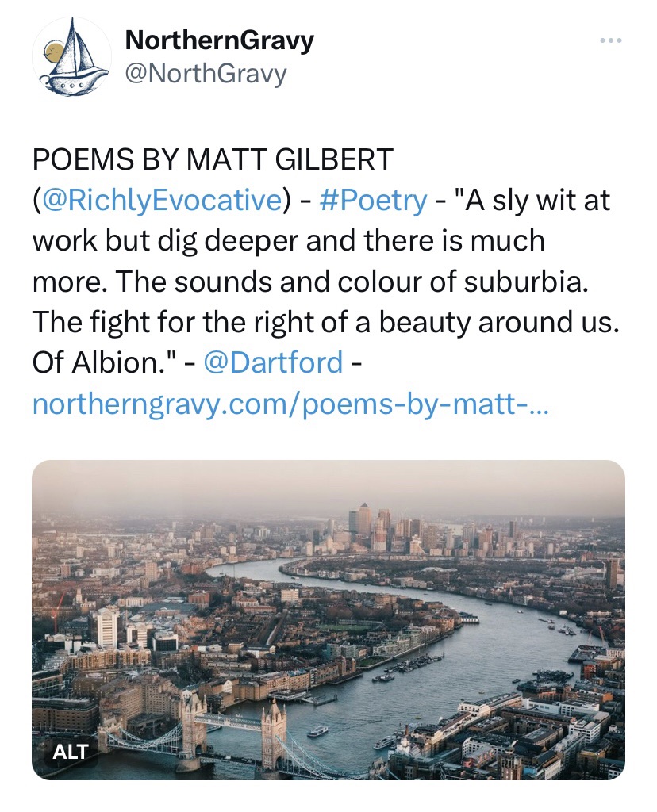Viewport: 657px width, 812px height.
Task: Open the three-dot more options menu
Action: point(610,40)
